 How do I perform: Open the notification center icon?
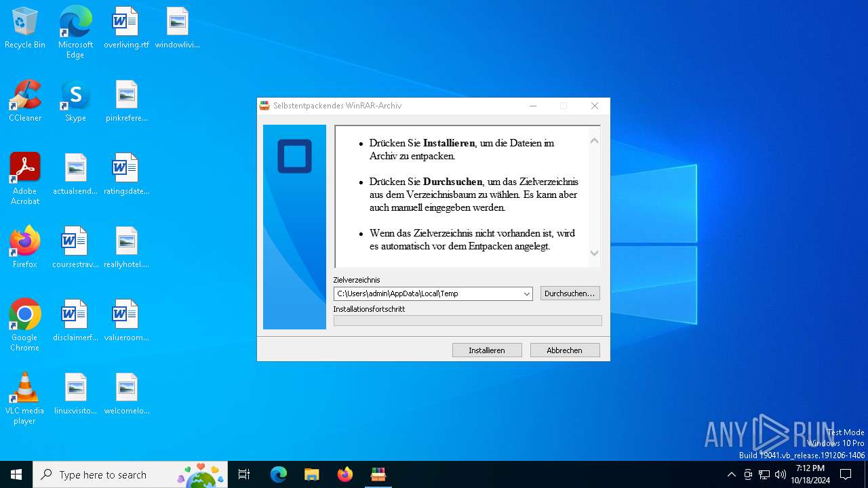846,474
